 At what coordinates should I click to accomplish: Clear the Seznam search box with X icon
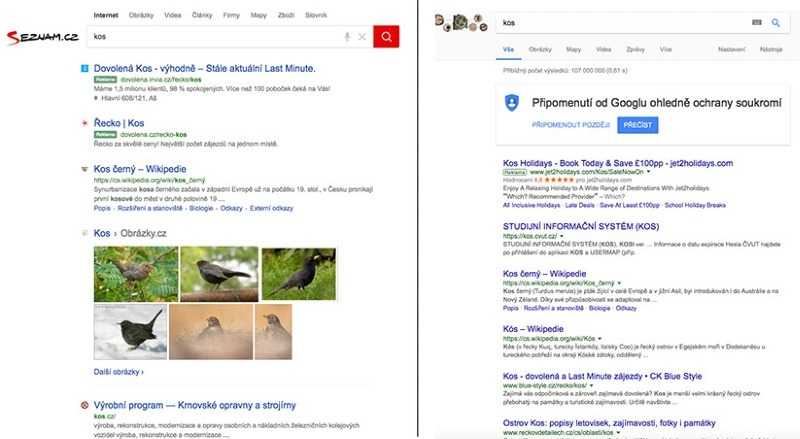click(362, 37)
